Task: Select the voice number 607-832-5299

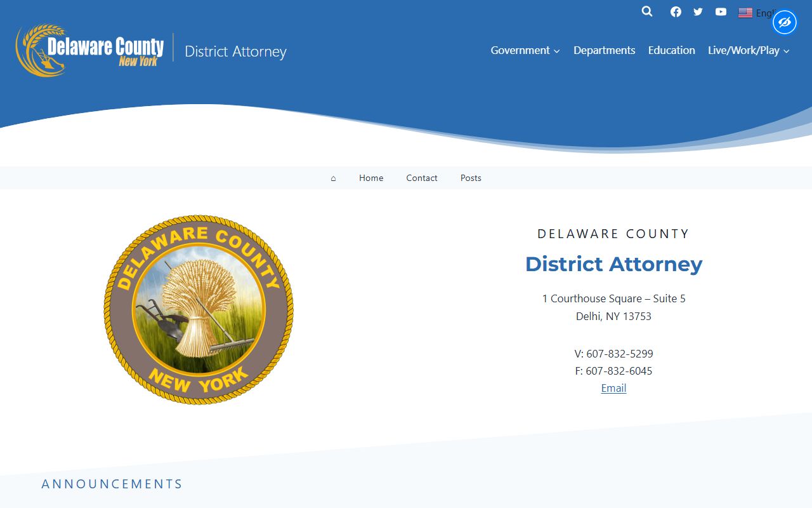Action: 620,354
